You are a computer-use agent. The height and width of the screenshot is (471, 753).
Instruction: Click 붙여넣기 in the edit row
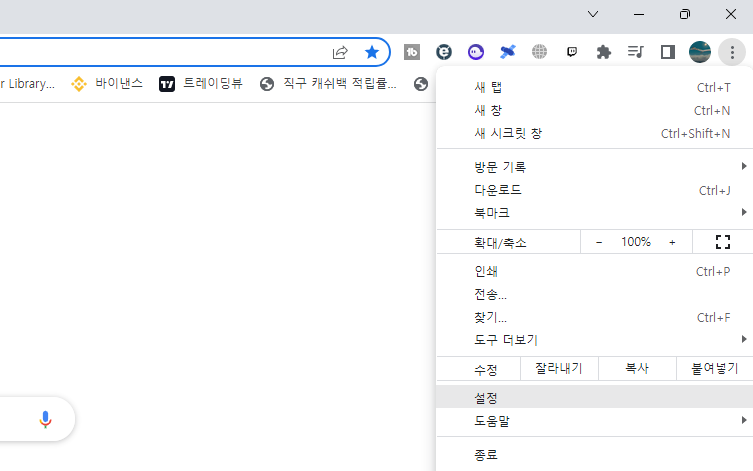tap(715, 369)
